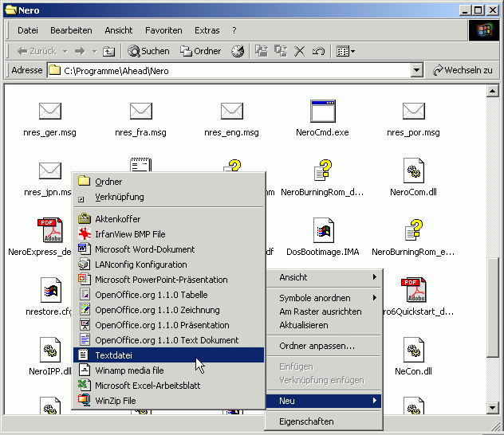Expand Symbole anordnen submenu

click(x=325, y=298)
